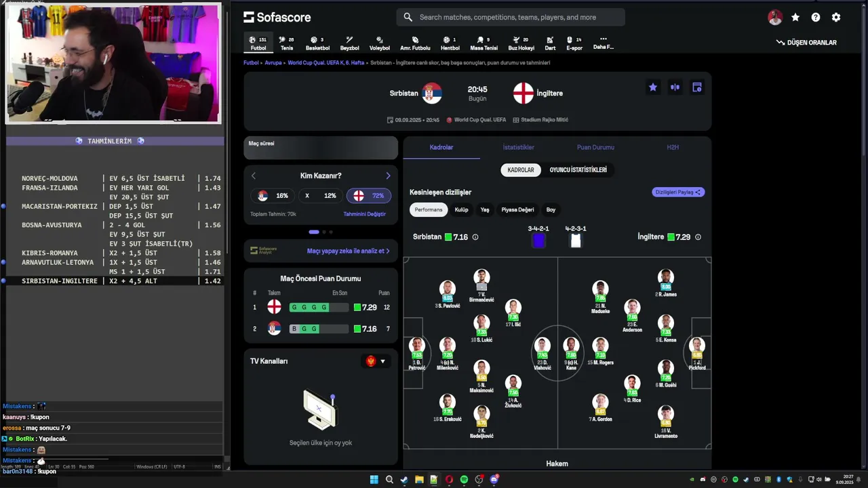This screenshot has width=868, height=488.
Task: Click Sırbistan rating info icon
Action: click(x=475, y=237)
